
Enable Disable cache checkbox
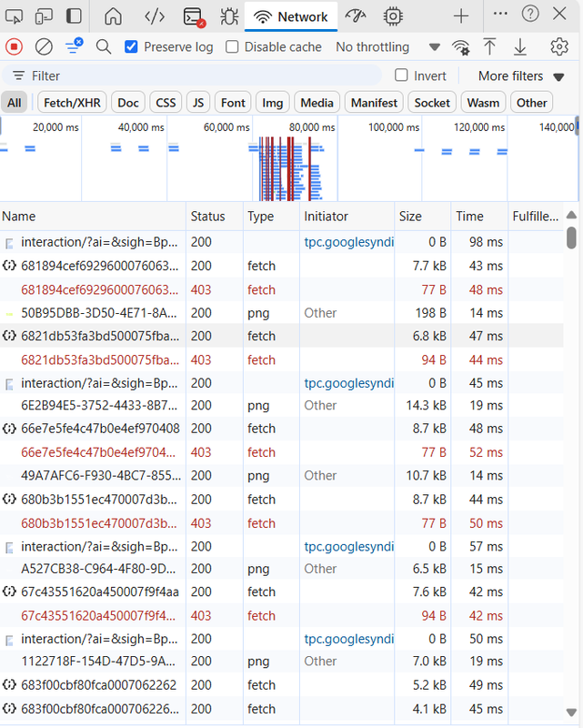click(x=232, y=47)
